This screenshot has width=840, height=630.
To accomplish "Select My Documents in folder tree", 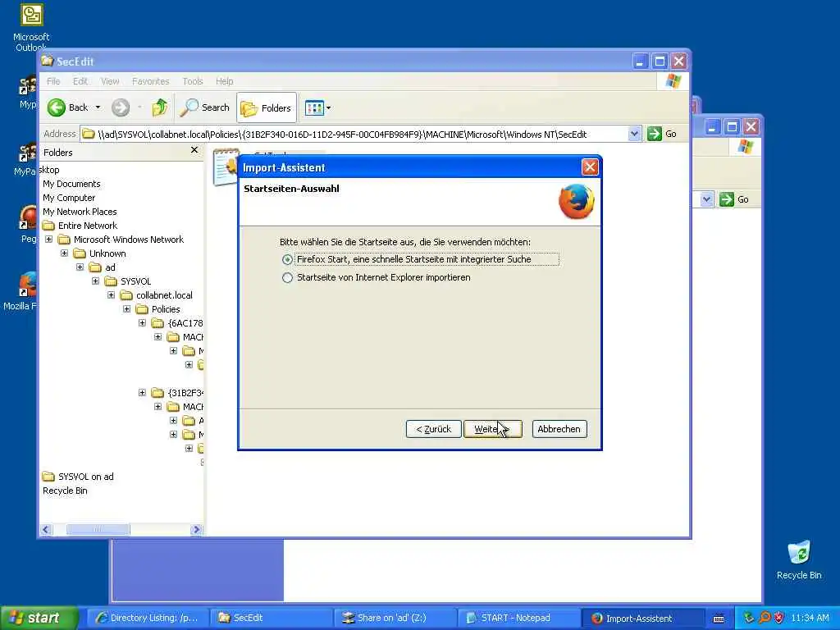I will pyautogui.click(x=71, y=184).
